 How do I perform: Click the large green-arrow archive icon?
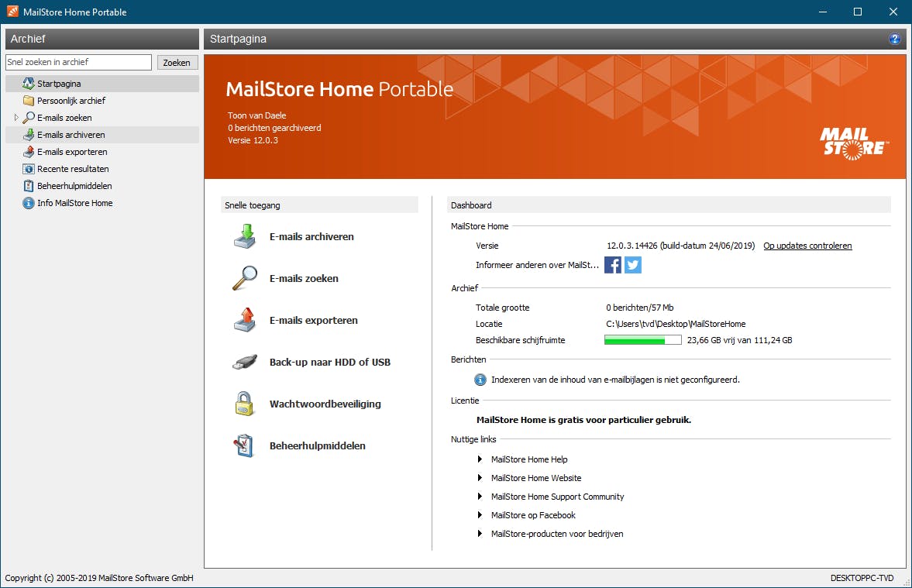(x=245, y=236)
